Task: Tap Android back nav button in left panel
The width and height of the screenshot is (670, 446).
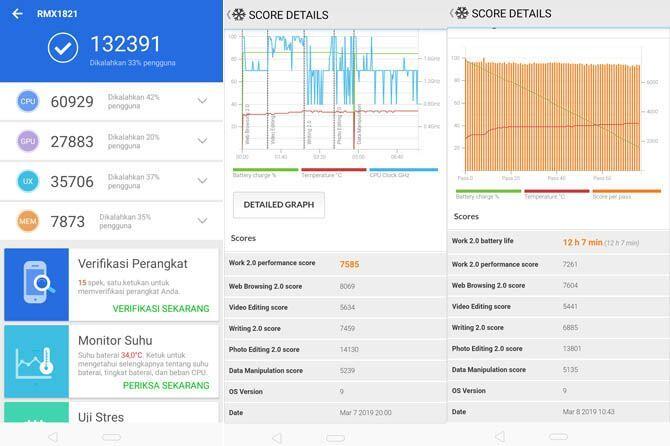Action: click(53, 437)
